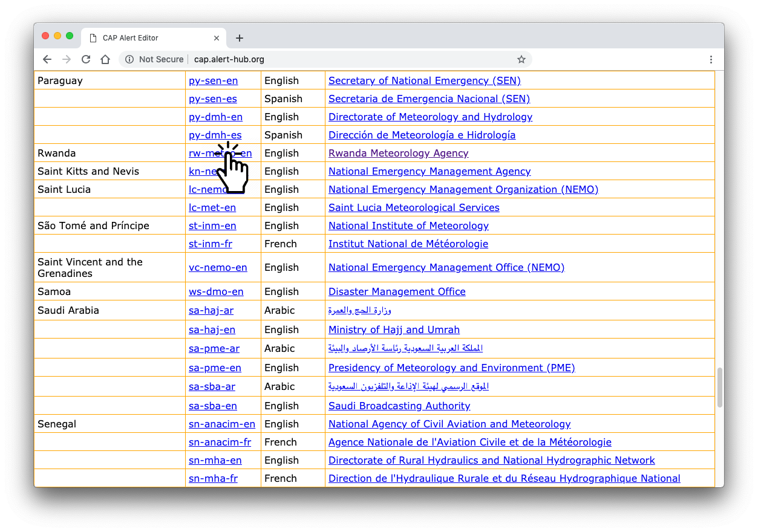Screen dimensions: 758x532
Task: Select the Senegal country cell
Action: 110,424
